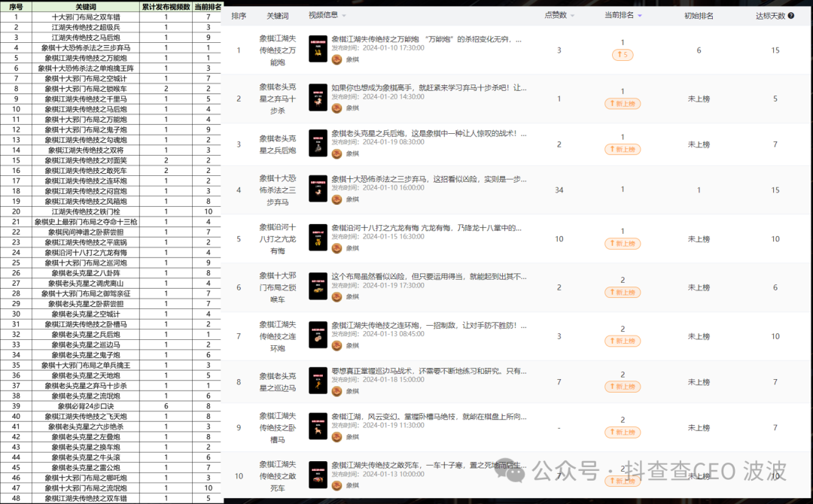Viewport: 813px width, 504px height.
Task: Click the 象棋 avatar in the 弃马十步杀 video row
Action: click(x=336, y=108)
